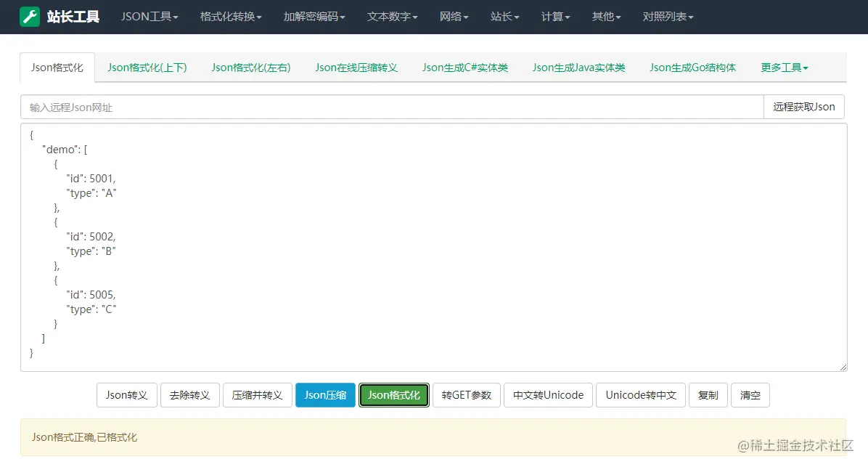Click the "type": "A" line

coord(91,193)
